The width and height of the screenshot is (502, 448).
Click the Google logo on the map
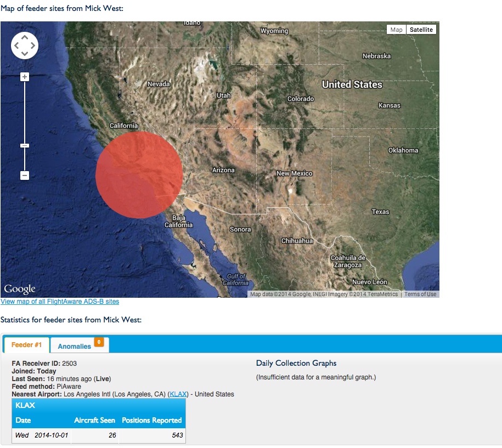click(20, 289)
